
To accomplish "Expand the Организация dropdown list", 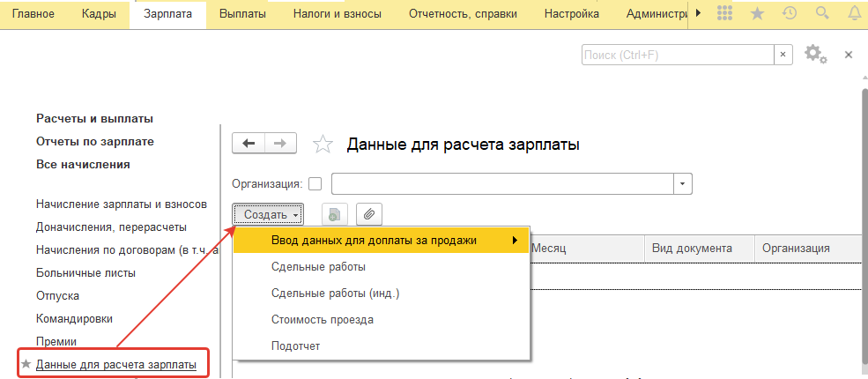I will click(x=683, y=183).
